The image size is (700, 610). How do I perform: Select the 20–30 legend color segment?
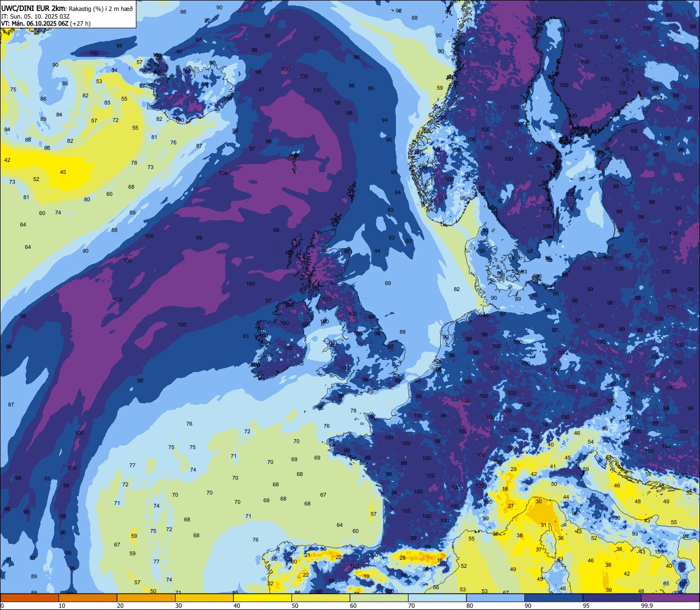coord(146,597)
